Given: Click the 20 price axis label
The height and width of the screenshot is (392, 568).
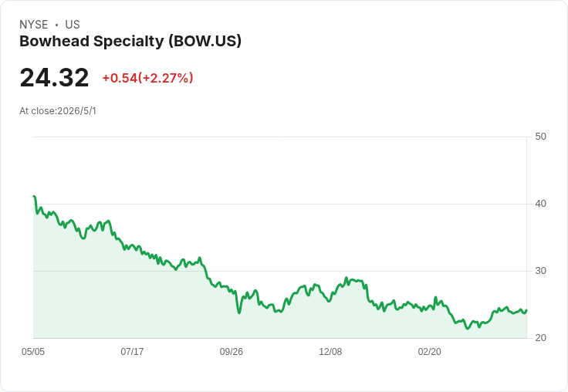Looking at the screenshot, I should point(540,338).
